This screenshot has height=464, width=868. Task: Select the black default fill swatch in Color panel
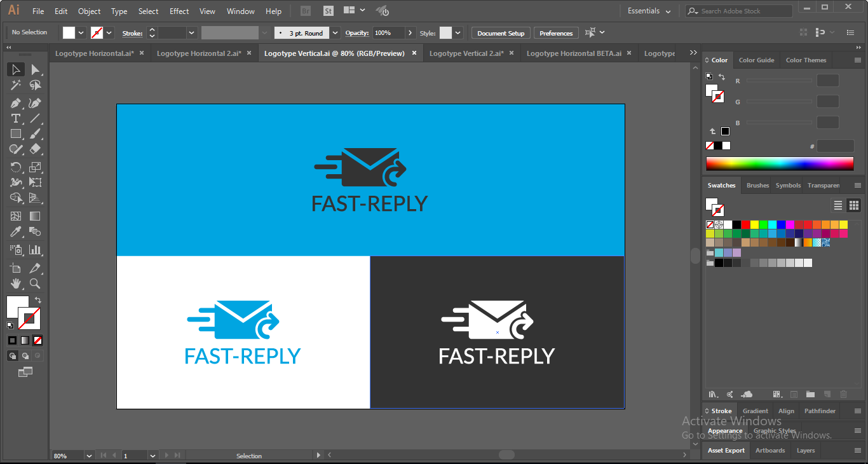tap(718, 146)
